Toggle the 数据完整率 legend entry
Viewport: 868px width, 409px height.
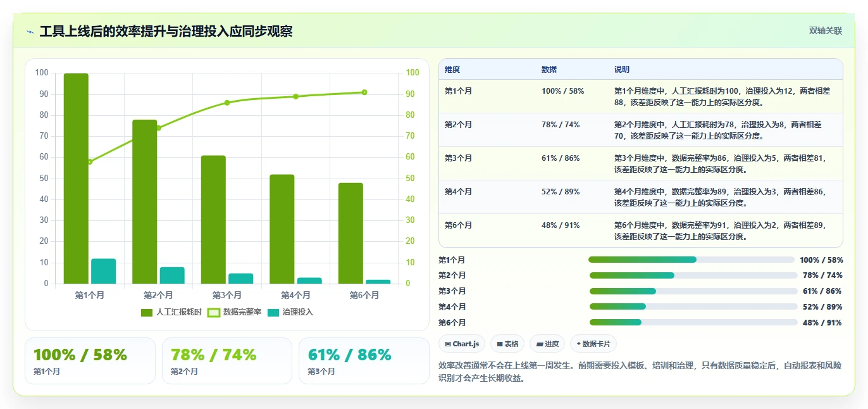235,312
